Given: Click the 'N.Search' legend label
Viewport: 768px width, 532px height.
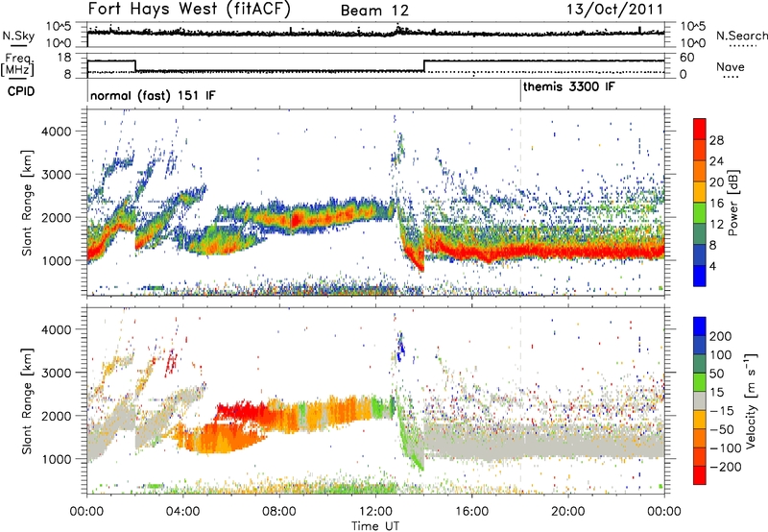Looking at the screenshot, I should click(741, 36).
